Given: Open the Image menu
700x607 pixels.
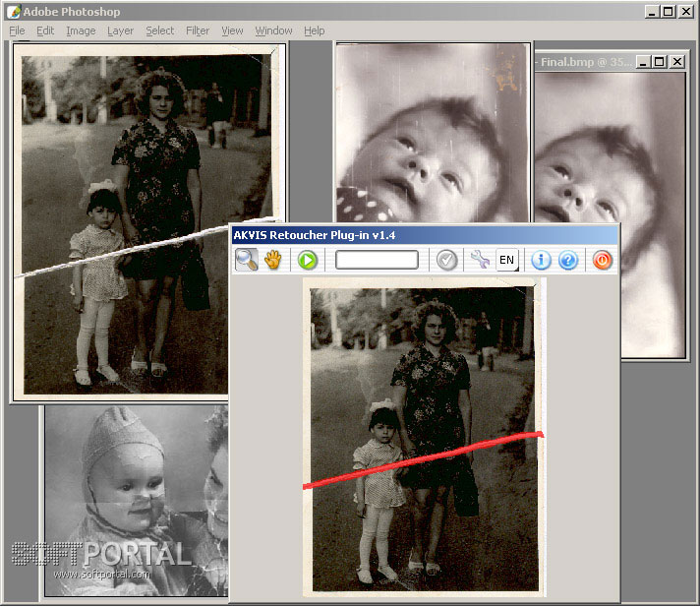Looking at the screenshot, I should [81, 30].
